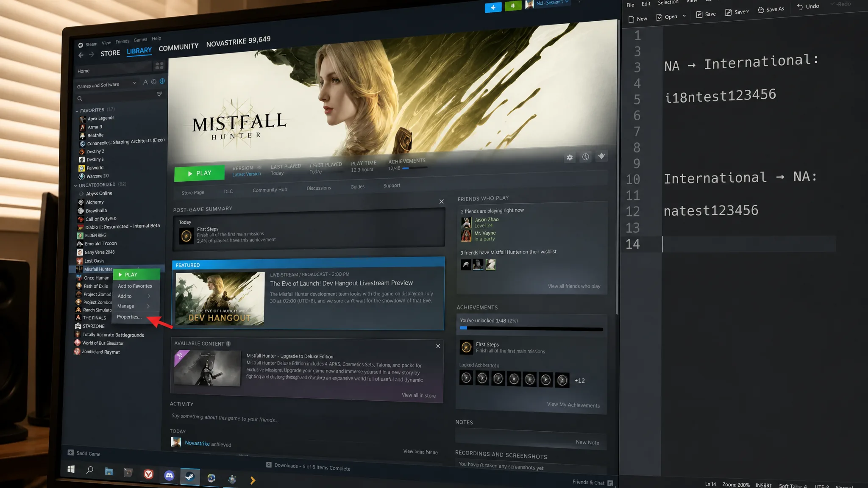The image size is (868, 488).
Task: Switch to the COMMUNITY tab
Action: pos(178,47)
